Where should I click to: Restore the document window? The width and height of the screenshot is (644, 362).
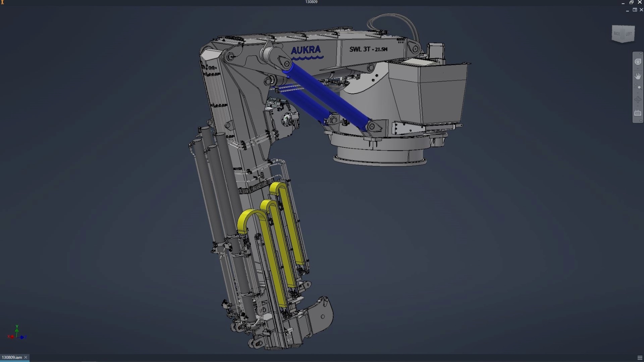pyautogui.click(x=635, y=10)
